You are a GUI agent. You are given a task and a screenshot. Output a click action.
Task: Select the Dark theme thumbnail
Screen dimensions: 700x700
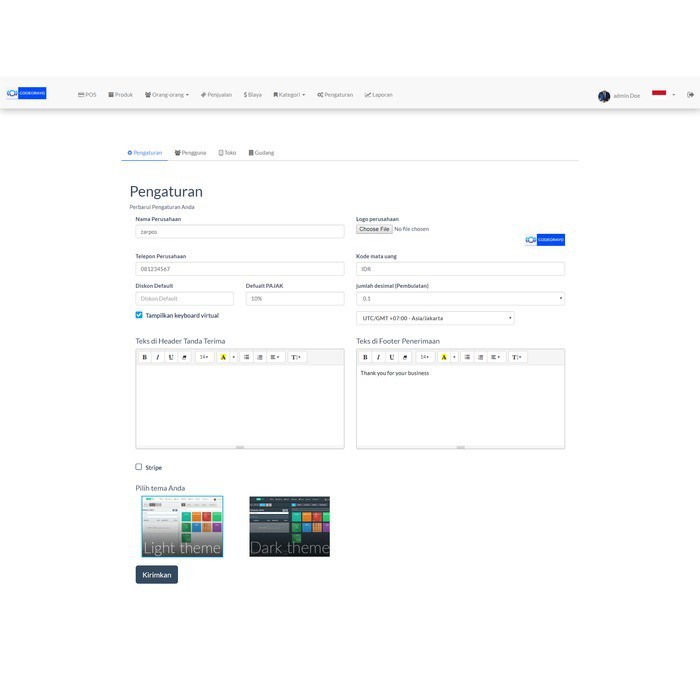click(x=289, y=526)
